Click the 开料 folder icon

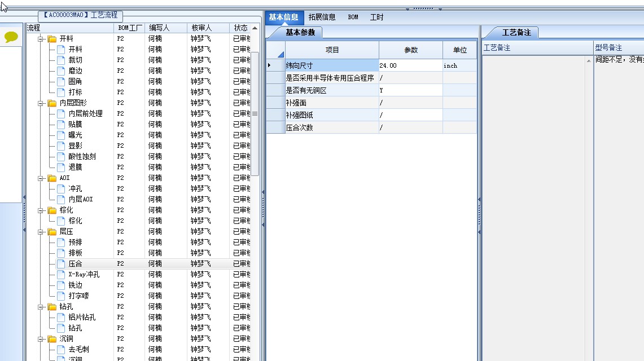(x=52, y=39)
